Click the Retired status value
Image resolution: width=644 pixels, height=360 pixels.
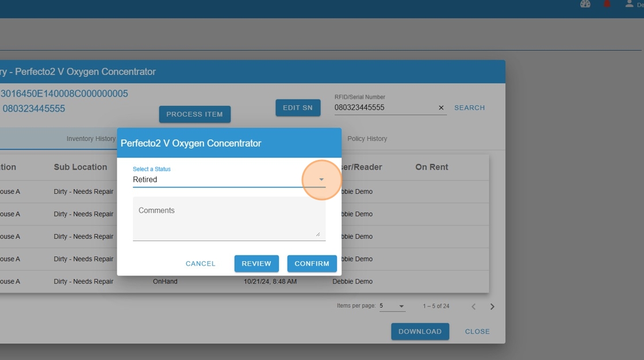[x=145, y=179]
